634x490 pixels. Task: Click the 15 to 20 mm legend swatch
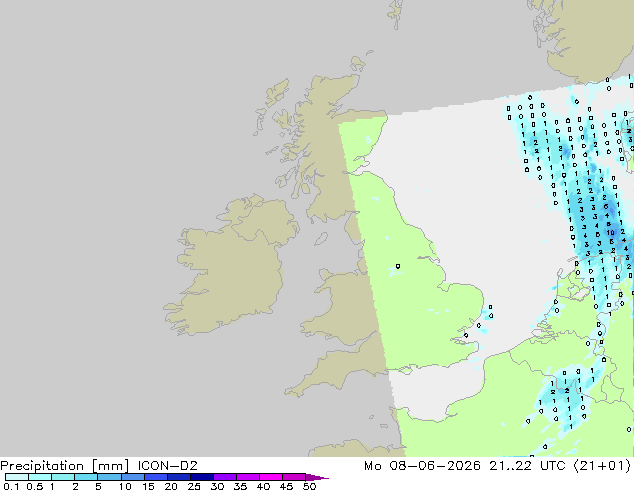(x=155, y=477)
